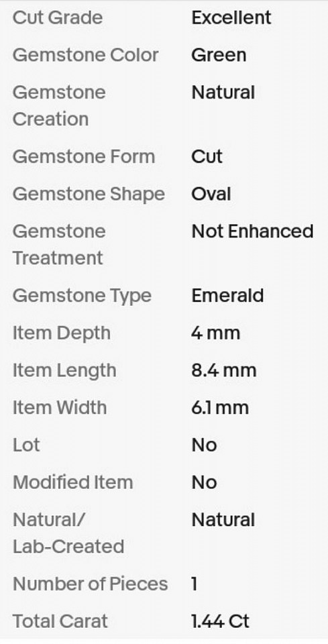Select the Excellent cut grade value

click(x=231, y=17)
